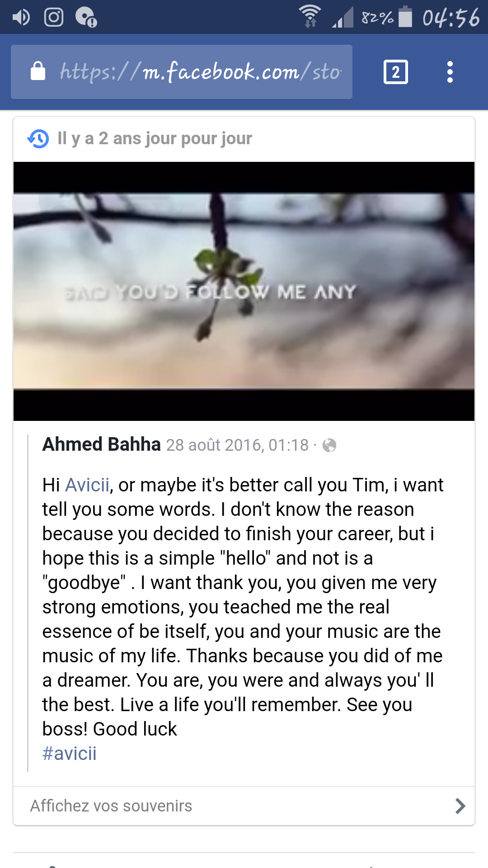This screenshot has height=868, width=488.
Task: Tap the memories clock-history icon
Action: click(x=38, y=139)
